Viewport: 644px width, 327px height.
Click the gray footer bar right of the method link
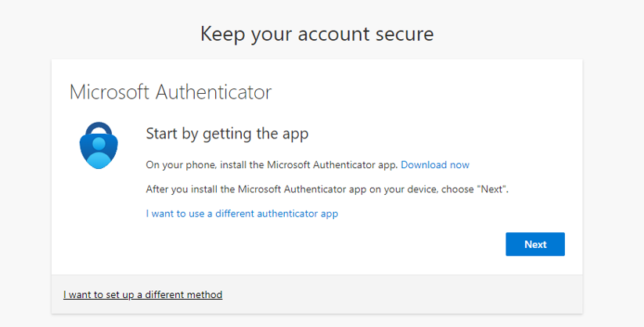pyautogui.click(x=407, y=295)
